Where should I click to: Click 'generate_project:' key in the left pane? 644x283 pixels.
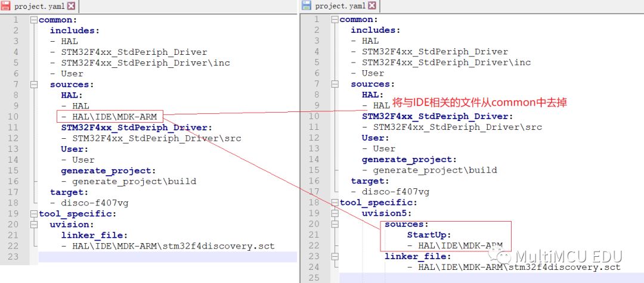109,170
